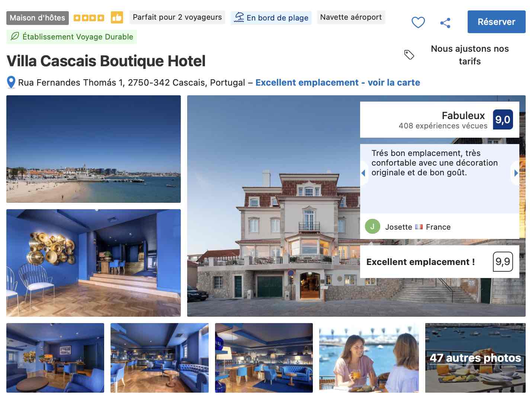Click the four-star rating icons
The height and width of the screenshot is (399, 532).
click(x=89, y=18)
